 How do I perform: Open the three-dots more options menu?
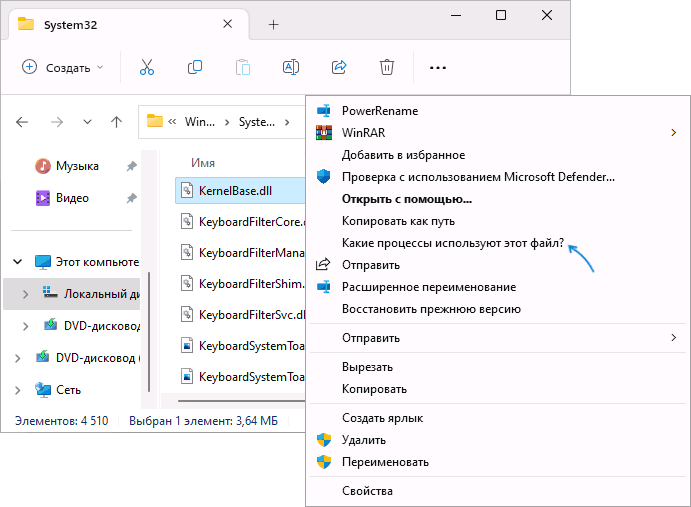[437, 67]
